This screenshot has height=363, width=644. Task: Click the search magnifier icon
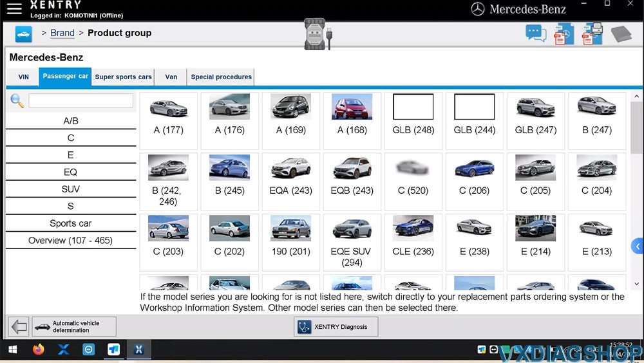(x=17, y=100)
